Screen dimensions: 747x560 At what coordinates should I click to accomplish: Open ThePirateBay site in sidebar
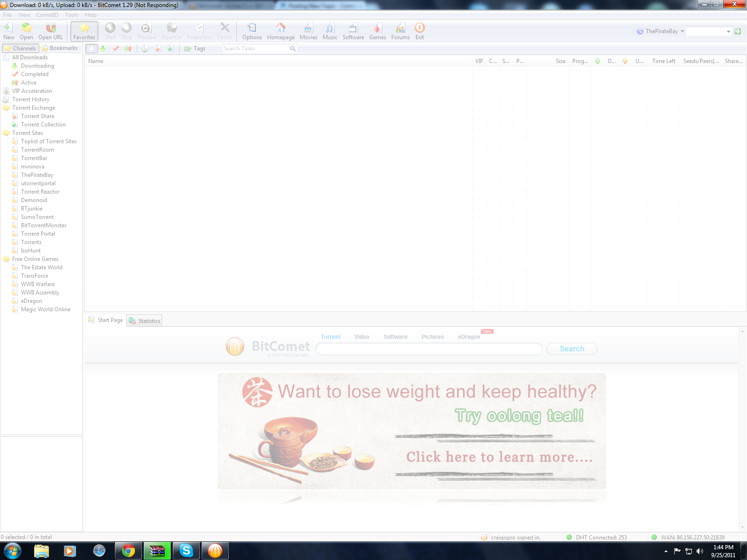37,175
